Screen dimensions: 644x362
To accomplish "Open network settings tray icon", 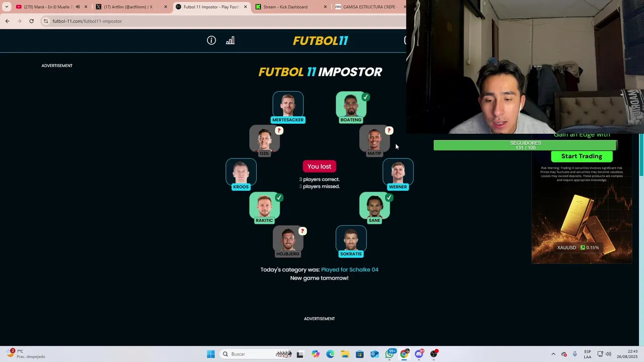I will click(600, 354).
